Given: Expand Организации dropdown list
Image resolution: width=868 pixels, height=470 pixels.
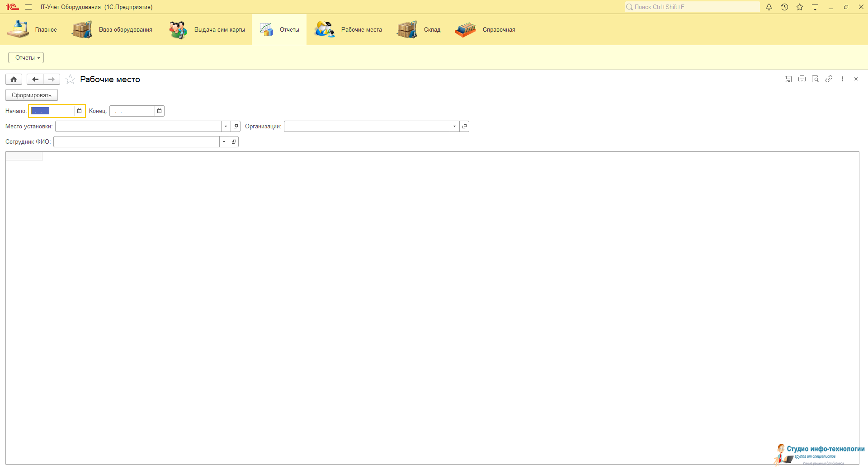Looking at the screenshot, I should coord(454,127).
